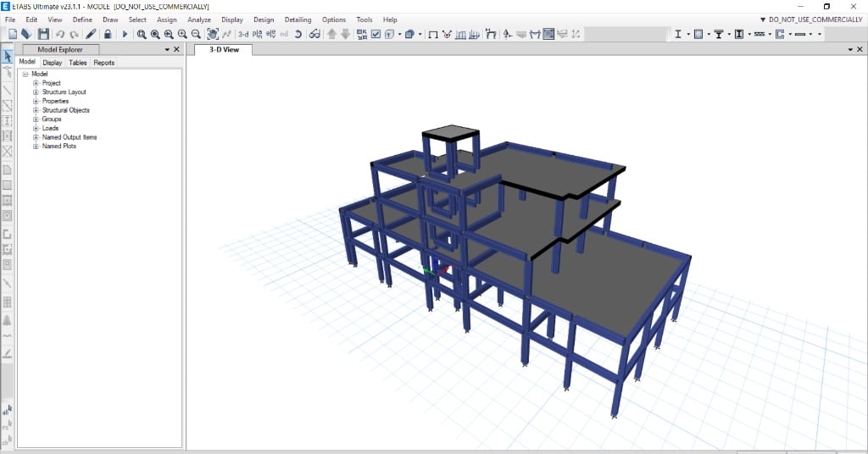The height and width of the screenshot is (454, 868).
Task: Click the rubber band zoom icon
Action: coord(142,34)
